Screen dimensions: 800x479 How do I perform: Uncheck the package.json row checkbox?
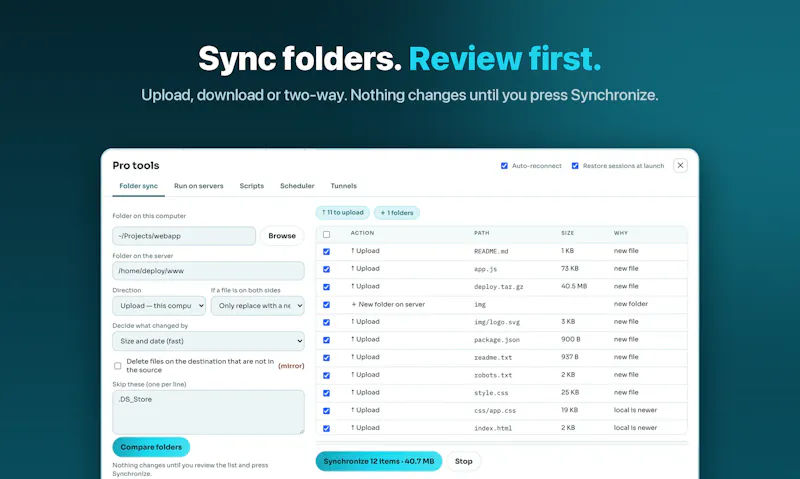coord(327,340)
